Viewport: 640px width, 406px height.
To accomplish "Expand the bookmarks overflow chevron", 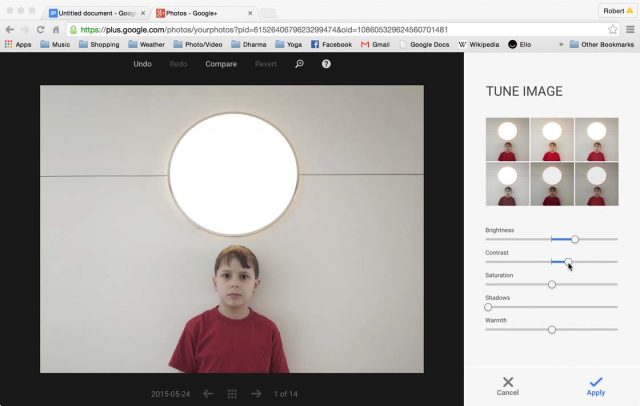I will pyautogui.click(x=560, y=45).
